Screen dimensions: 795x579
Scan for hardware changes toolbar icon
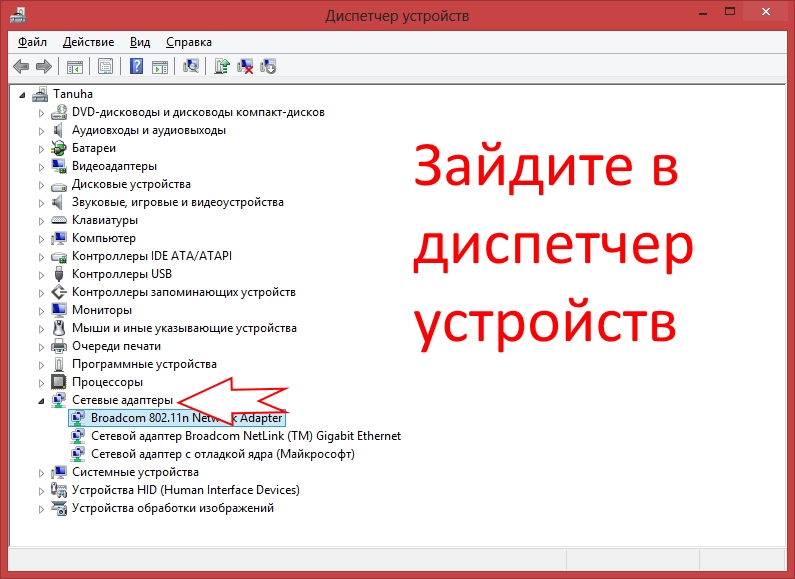(x=191, y=66)
